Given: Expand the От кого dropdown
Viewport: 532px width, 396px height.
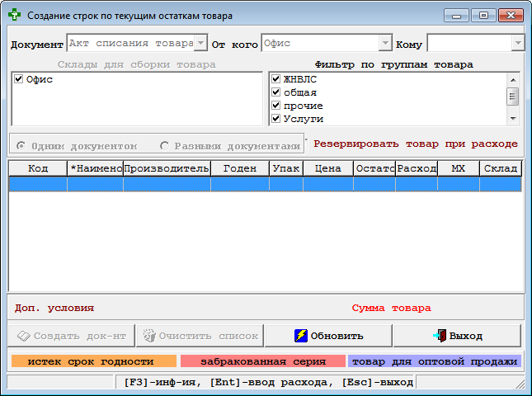Looking at the screenshot, I should [385, 43].
